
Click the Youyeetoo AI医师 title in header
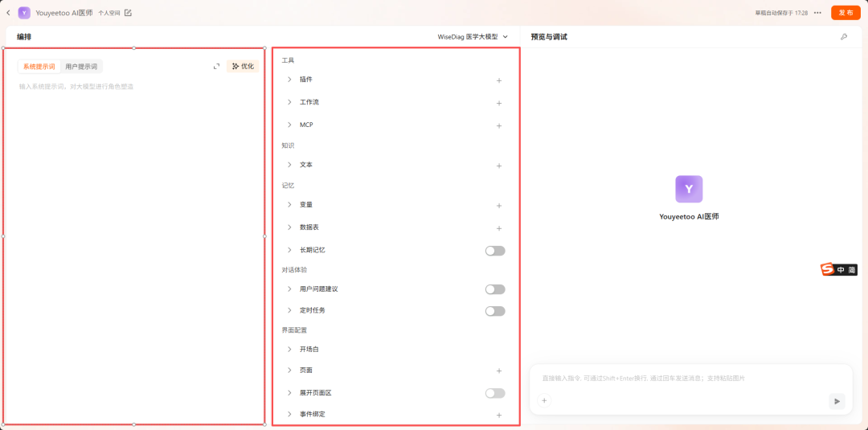click(x=64, y=13)
